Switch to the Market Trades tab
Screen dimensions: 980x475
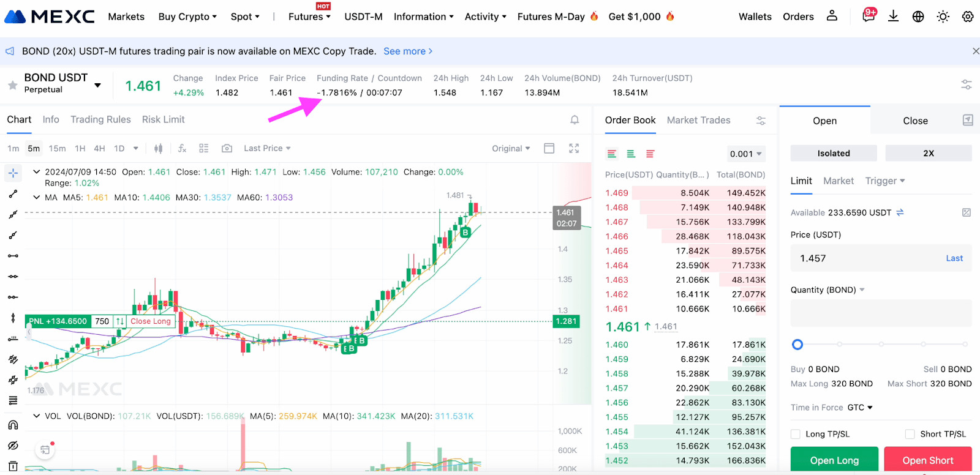coord(698,120)
